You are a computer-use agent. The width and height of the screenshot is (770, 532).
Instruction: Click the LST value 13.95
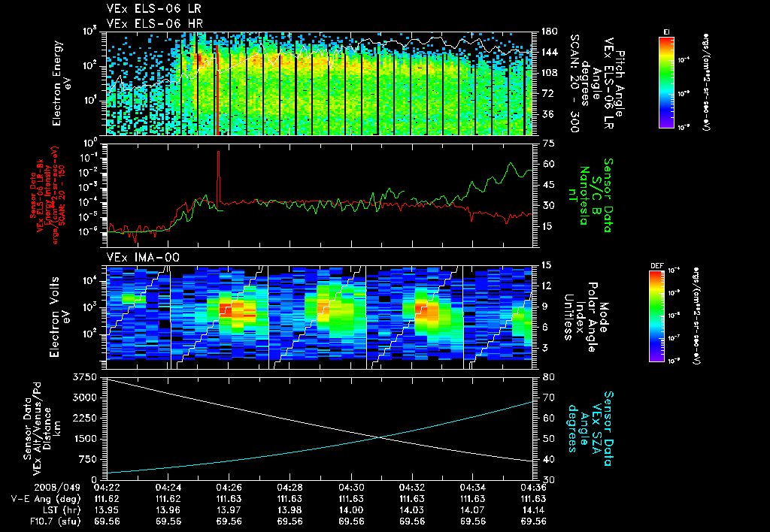[107, 510]
